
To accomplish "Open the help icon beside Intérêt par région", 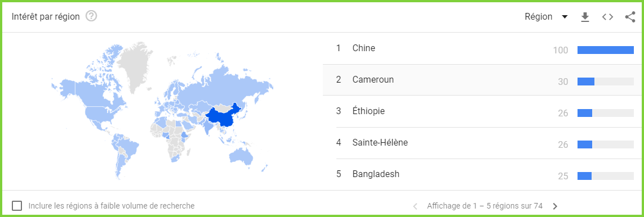I will 91,16.
